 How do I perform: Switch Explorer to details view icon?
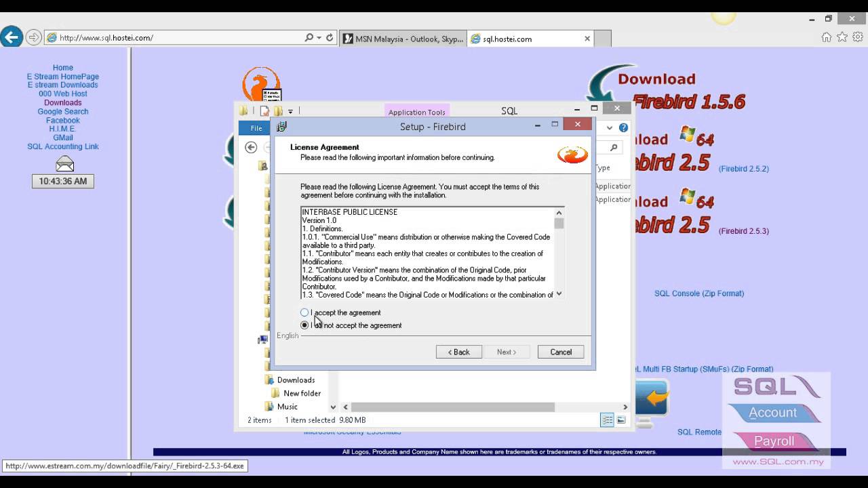pyautogui.click(x=607, y=420)
